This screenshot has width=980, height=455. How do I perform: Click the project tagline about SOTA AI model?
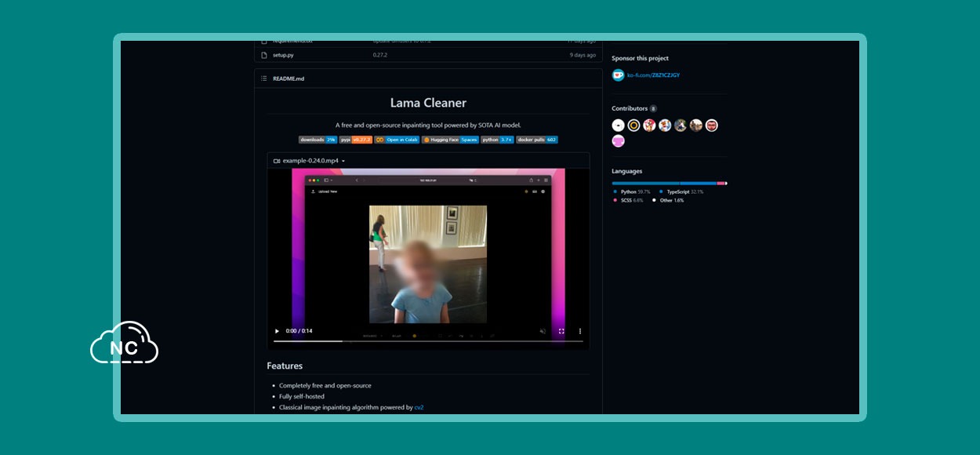point(428,125)
